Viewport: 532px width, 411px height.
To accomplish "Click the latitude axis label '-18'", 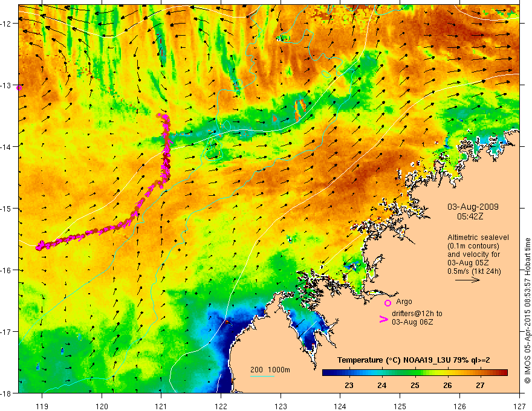I will [7, 393].
